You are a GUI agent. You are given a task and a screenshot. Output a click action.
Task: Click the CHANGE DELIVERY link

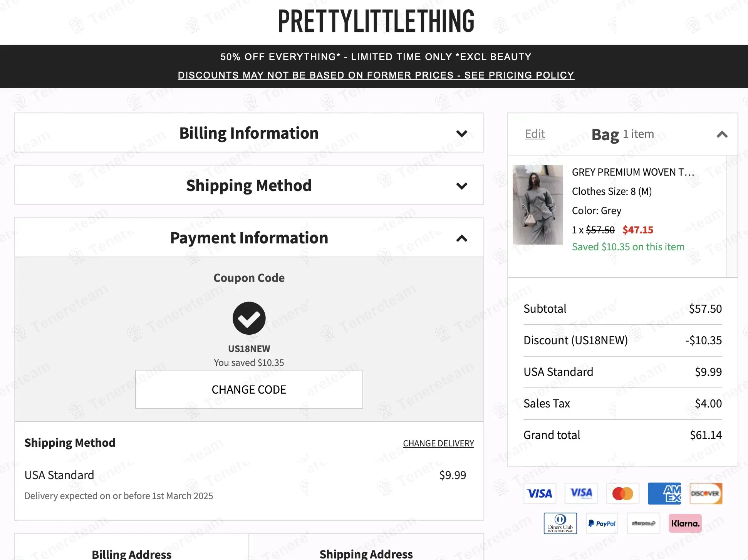coord(438,443)
